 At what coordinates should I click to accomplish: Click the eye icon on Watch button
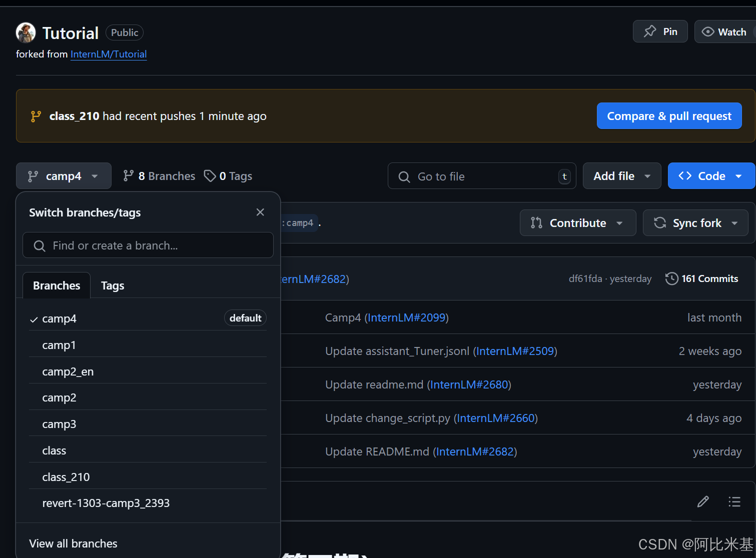(x=708, y=31)
